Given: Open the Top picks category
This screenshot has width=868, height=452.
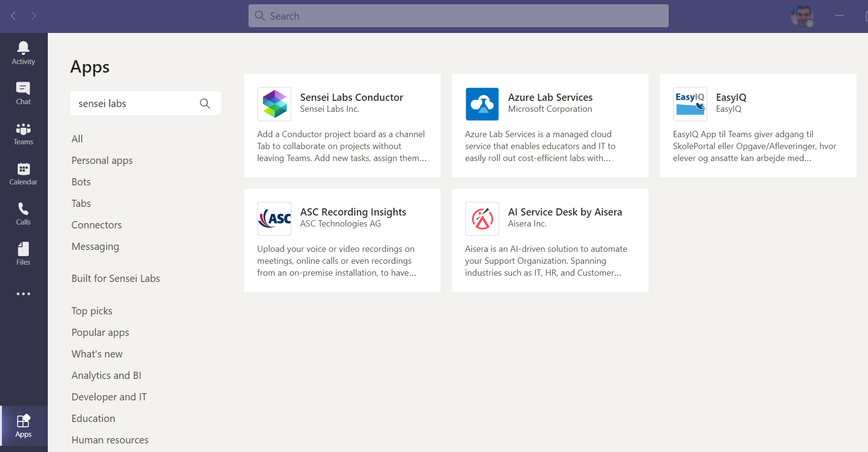Looking at the screenshot, I should tap(92, 311).
